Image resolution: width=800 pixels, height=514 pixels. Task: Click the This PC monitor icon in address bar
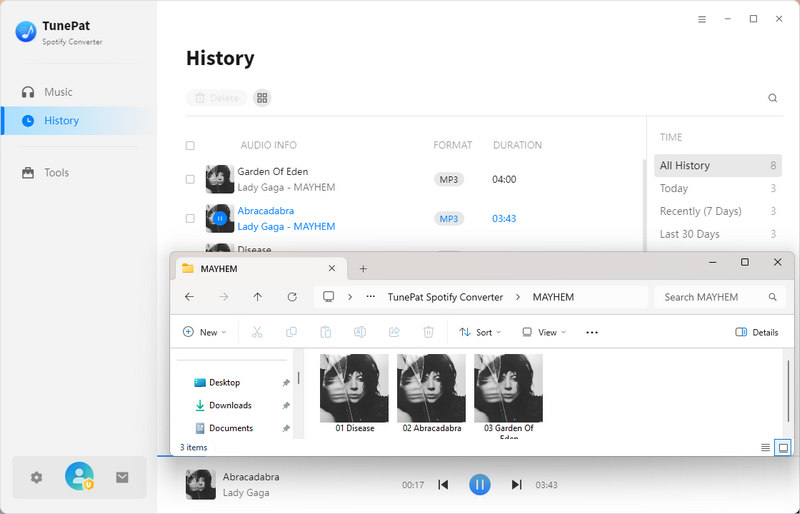pyautogui.click(x=329, y=297)
